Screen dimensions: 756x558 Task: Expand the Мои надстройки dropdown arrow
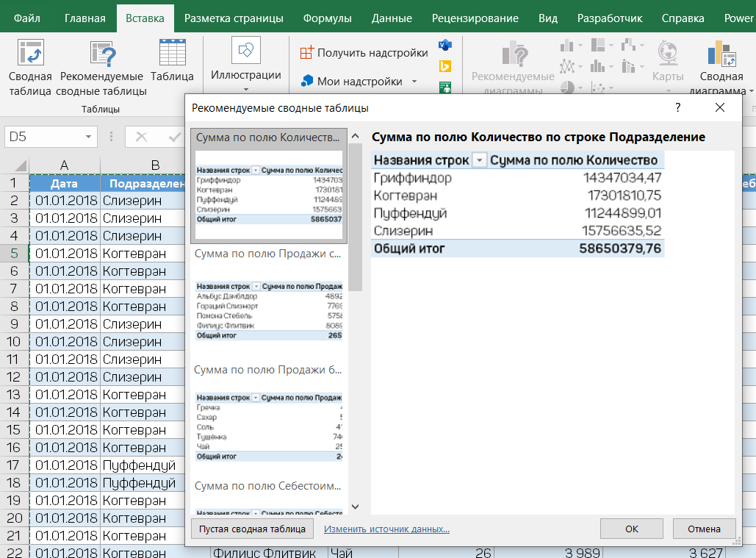(414, 82)
